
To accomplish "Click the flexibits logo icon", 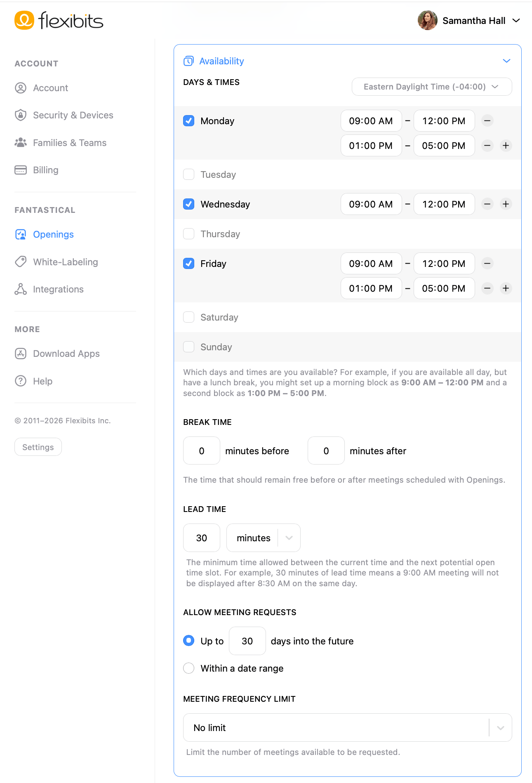I will click(x=24, y=20).
